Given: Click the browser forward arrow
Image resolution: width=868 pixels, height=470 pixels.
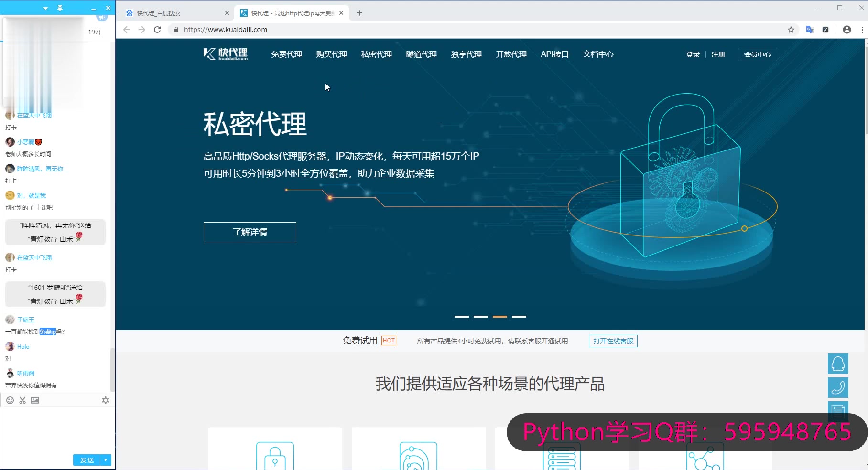Looking at the screenshot, I should point(142,30).
